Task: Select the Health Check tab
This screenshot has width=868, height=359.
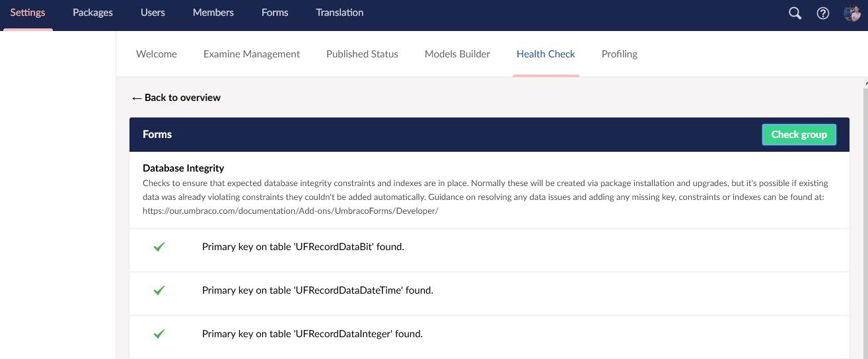Action: [x=546, y=54]
